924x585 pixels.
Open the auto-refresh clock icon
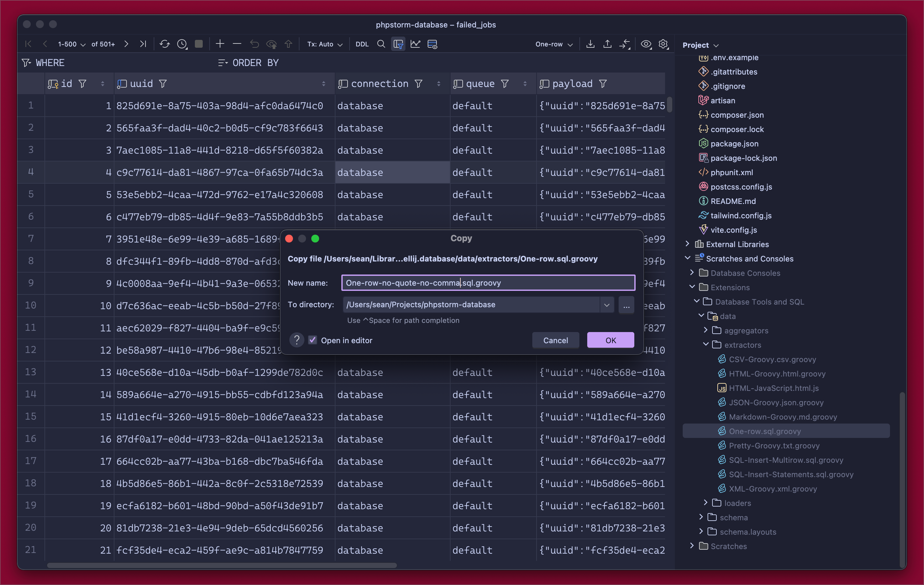(182, 44)
